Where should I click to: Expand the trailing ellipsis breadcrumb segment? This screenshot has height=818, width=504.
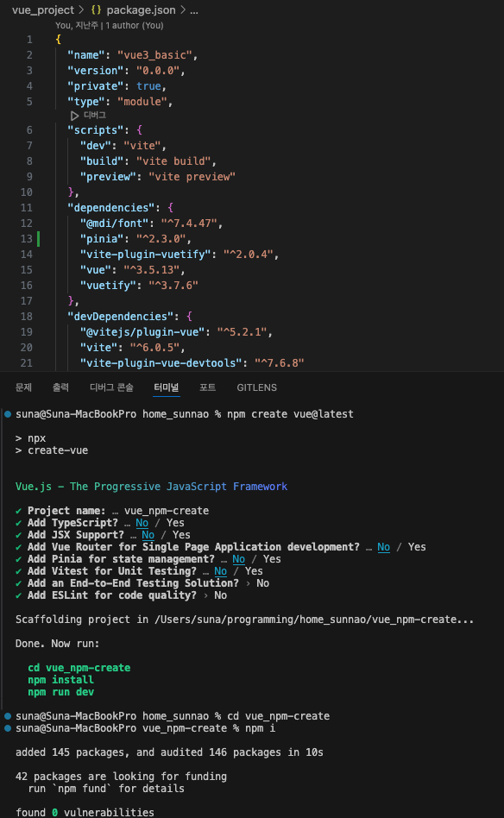point(194,9)
